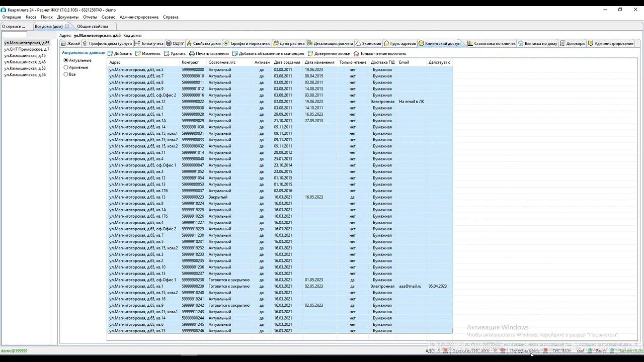Viewport: 644px width, 362px height.
Task: Click the Детализация расчета tab icon
Action: 310,44
